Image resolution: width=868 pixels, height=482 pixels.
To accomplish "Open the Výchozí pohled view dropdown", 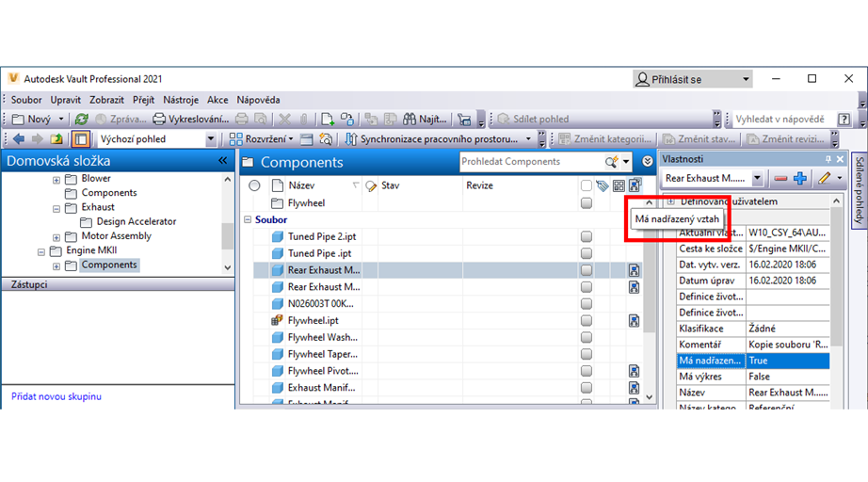I will point(210,139).
